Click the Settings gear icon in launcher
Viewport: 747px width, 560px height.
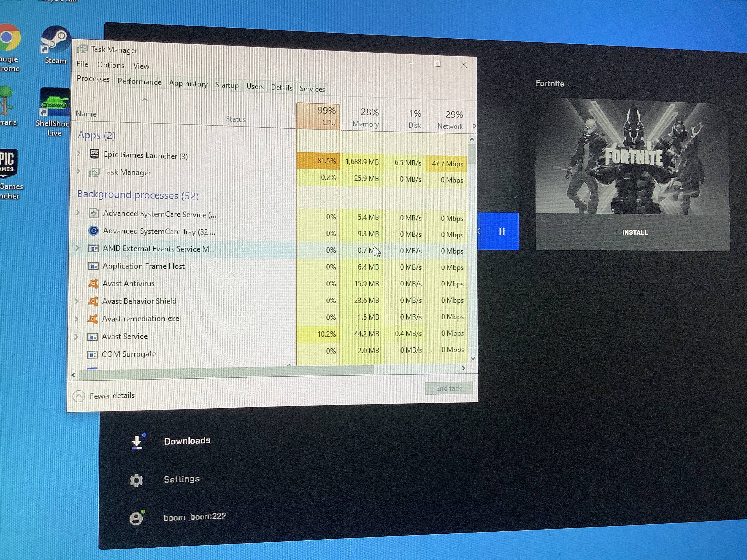pos(136,480)
